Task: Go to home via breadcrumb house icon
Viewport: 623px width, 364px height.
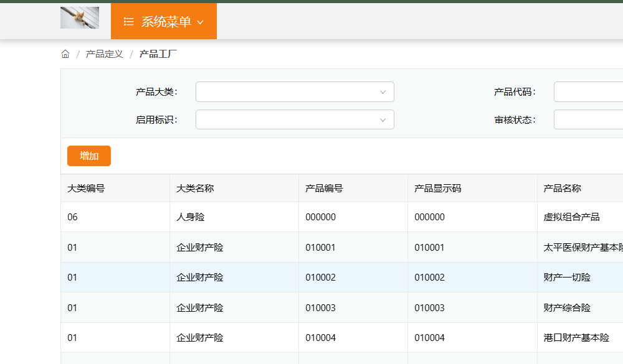Action: pos(65,54)
